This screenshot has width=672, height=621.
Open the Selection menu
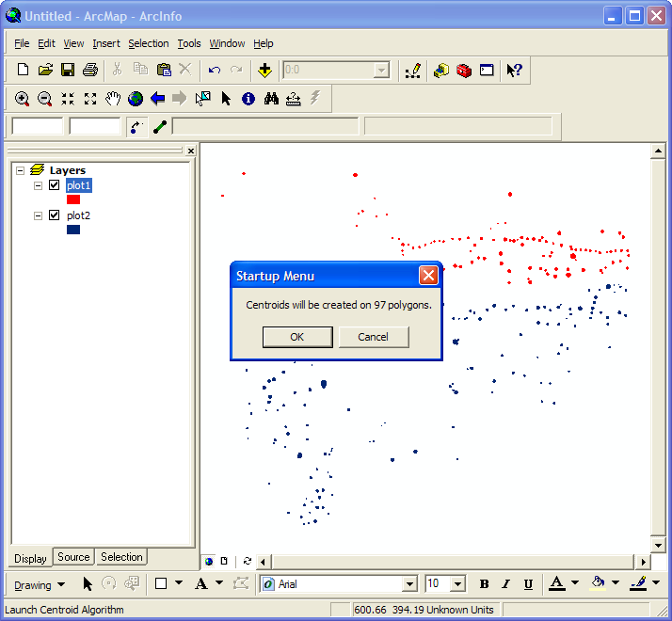[149, 43]
